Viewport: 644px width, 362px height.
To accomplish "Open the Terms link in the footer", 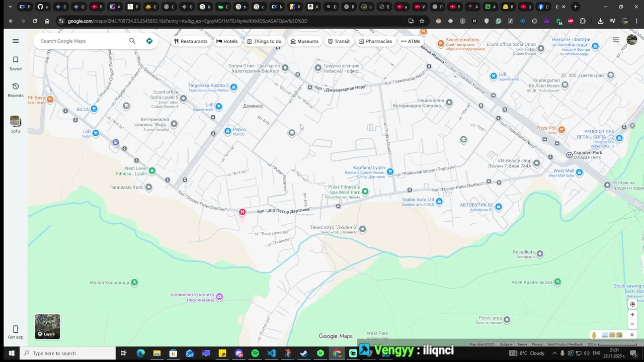I will click(x=522, y=344).
